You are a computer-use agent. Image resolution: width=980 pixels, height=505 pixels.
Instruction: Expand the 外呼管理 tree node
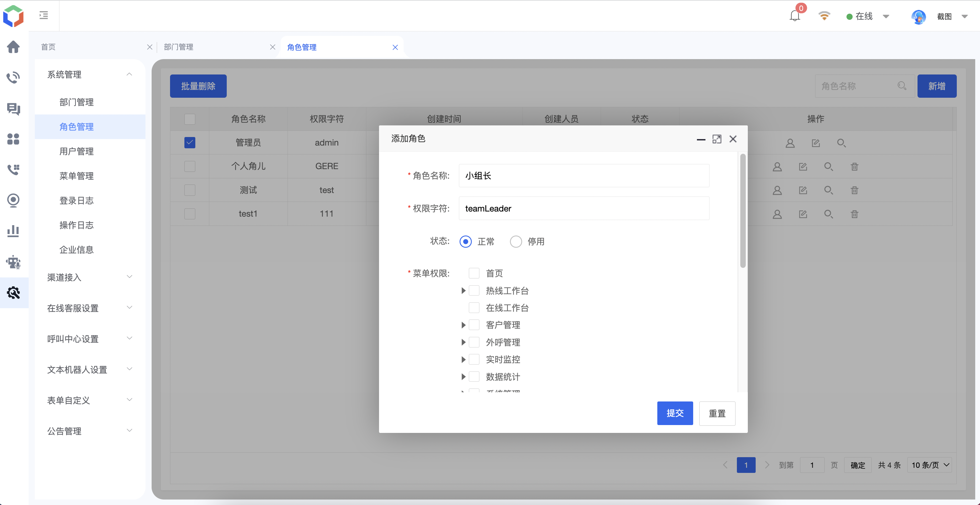pos(463,342)
